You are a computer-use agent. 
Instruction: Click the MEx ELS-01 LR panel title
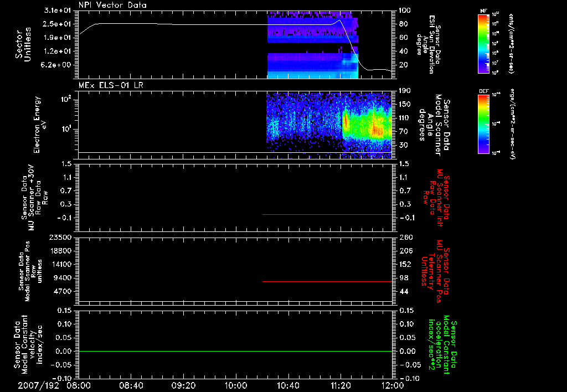(111, 85)
